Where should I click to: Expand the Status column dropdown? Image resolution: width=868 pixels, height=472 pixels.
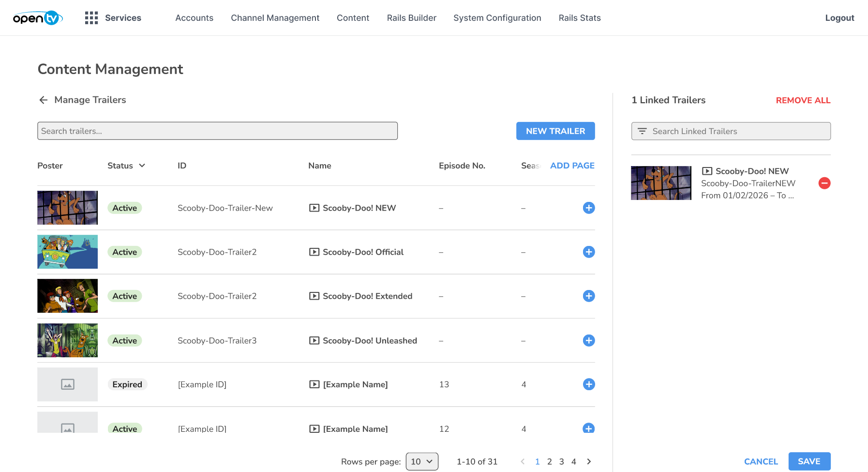pyautogui.click(x=142, y=166)
